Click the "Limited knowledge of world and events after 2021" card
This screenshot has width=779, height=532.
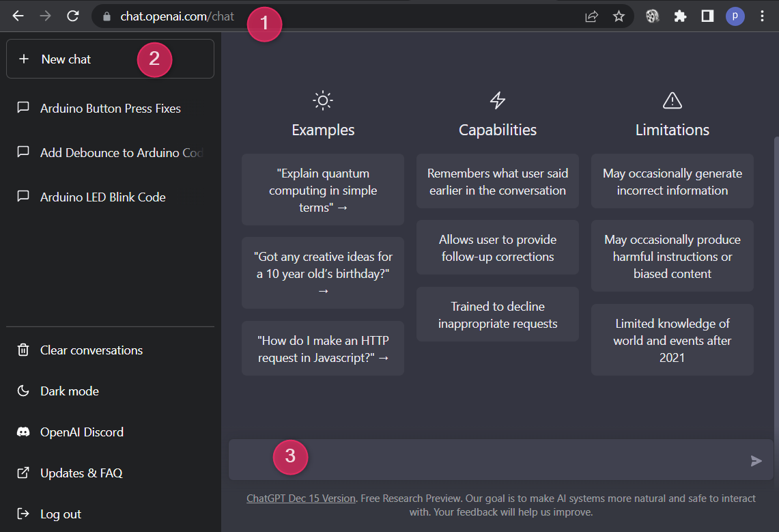pos(672,340)
